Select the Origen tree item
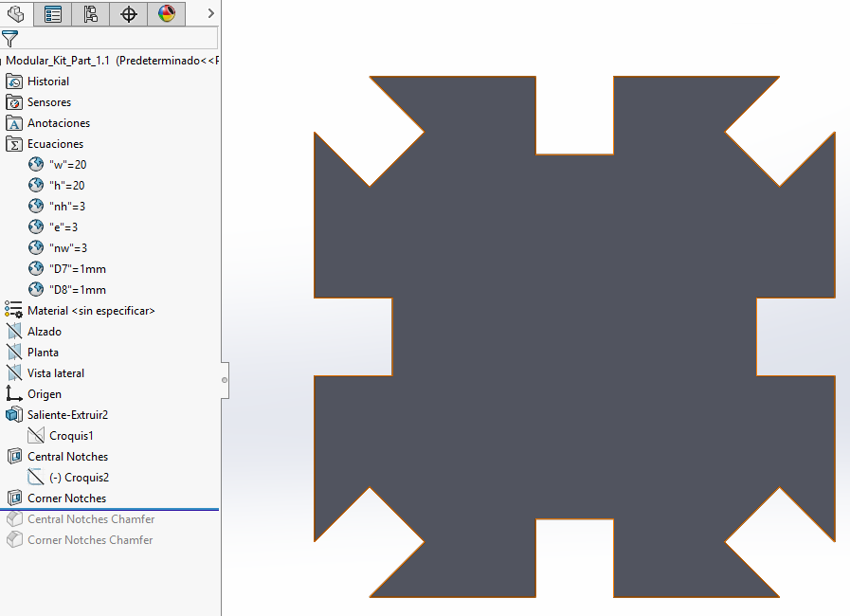 coord(45,394)
